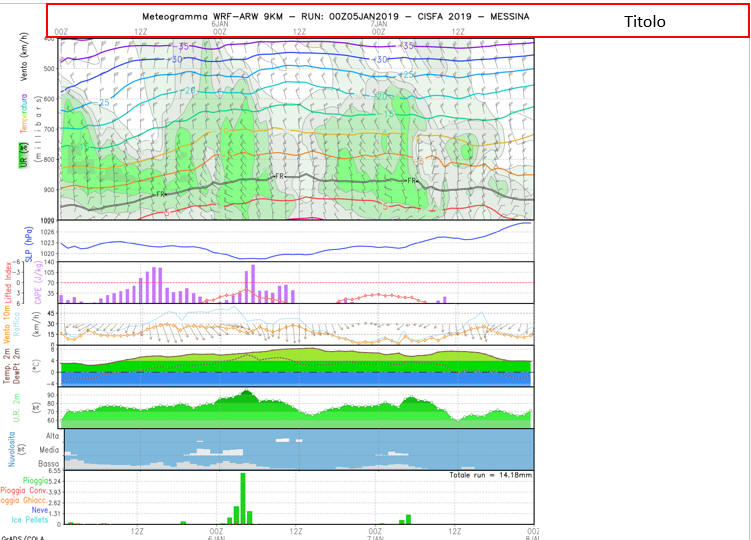Click the '7JAN' date label above the chart

pyautogui.click(x=379, y=24)
